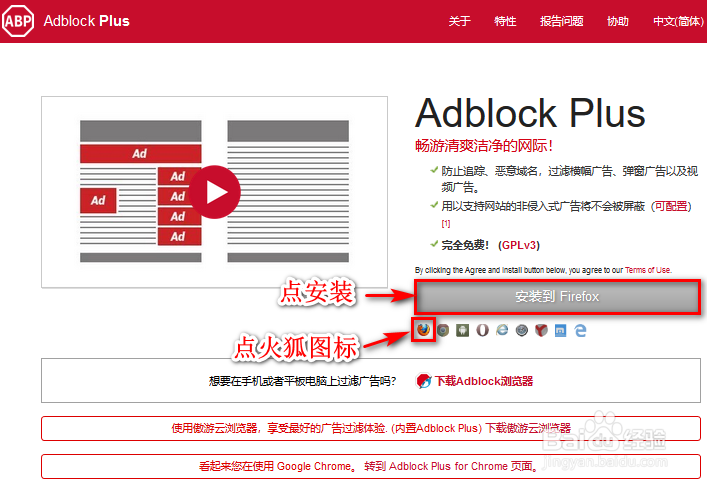The image size is (707, 486).
Task: Go to Adblock Plus for Chrome page link
Action: 451,466
